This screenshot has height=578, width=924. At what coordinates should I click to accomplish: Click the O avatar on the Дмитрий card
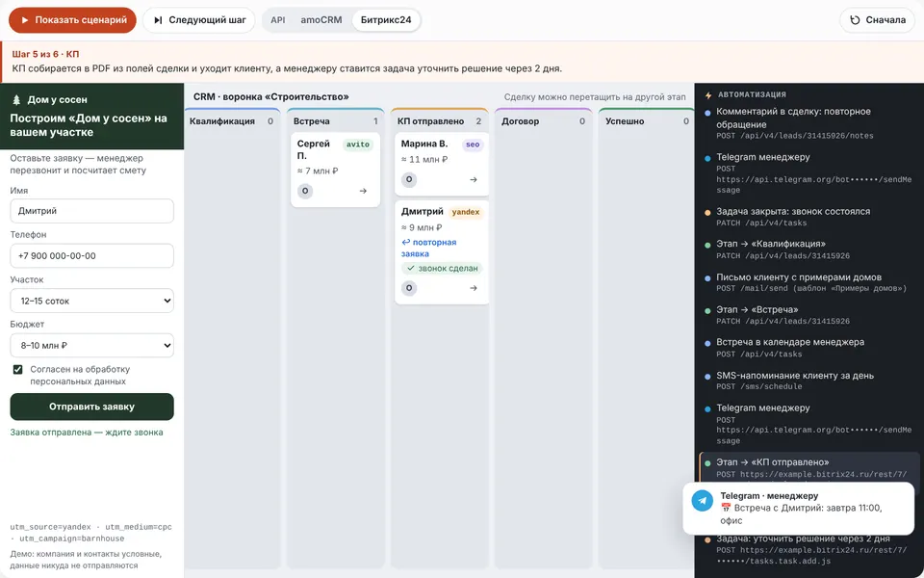(409, 288)
